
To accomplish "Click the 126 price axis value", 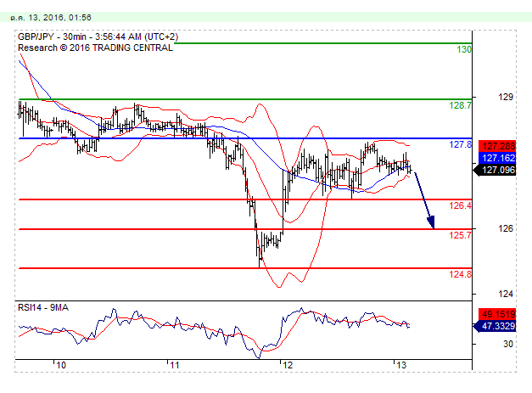I will point(506,228).
